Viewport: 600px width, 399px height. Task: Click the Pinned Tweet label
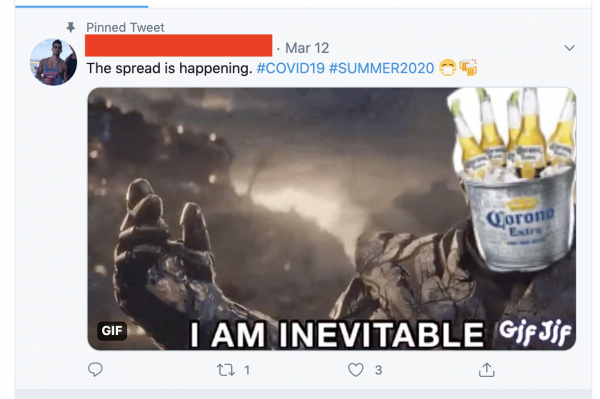coord(125,28)
